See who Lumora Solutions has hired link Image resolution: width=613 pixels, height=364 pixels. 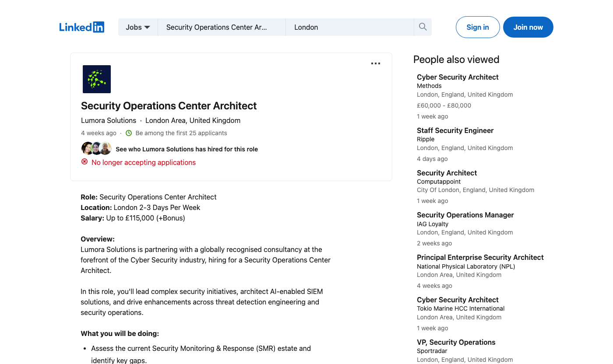tap(187, 149)
